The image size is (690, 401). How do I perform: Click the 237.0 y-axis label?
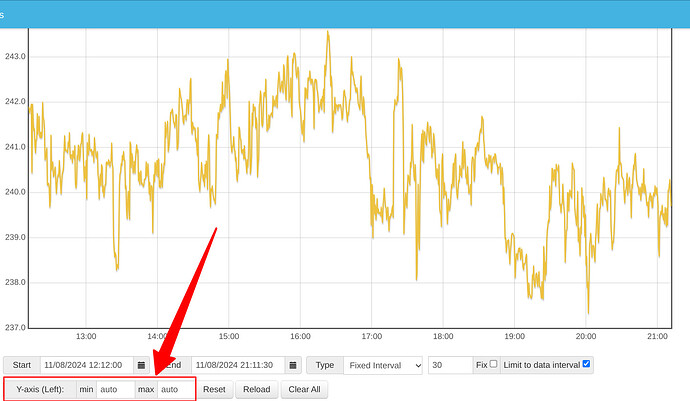(15, 327)
